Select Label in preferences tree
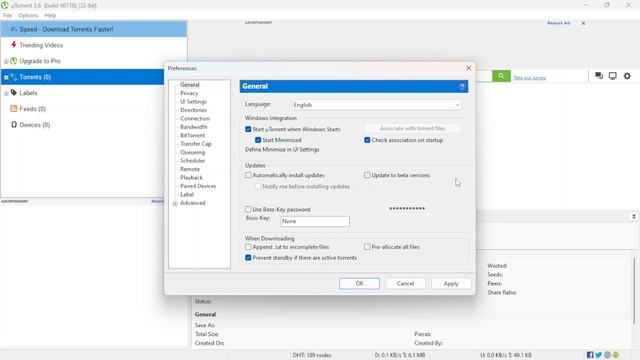Screen dimensions: 640x360 tap(187, 194)
